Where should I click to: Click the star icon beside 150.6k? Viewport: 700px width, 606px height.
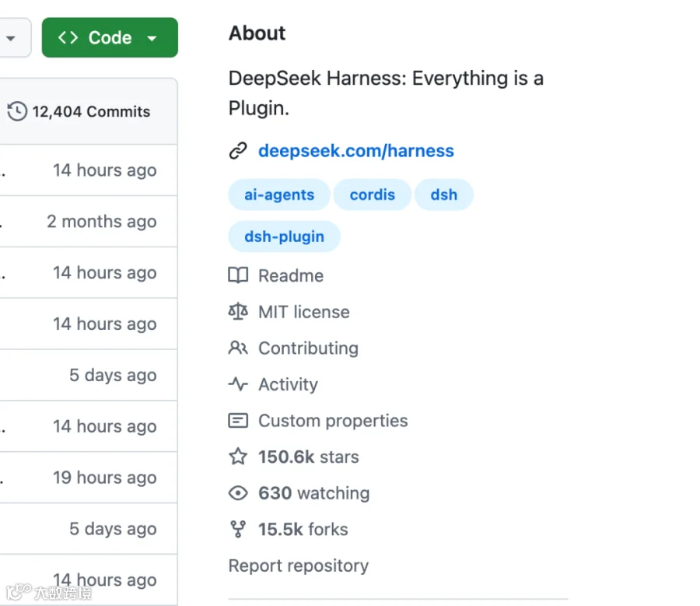(x=238, y=457)
